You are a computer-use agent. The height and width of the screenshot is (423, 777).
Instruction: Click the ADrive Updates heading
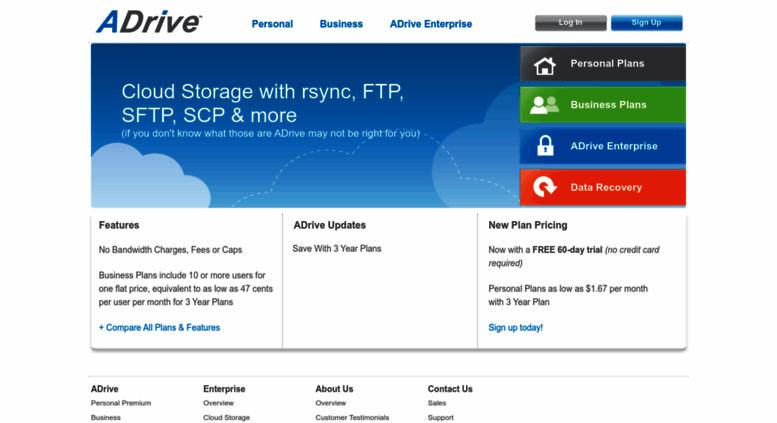point(330,225)
